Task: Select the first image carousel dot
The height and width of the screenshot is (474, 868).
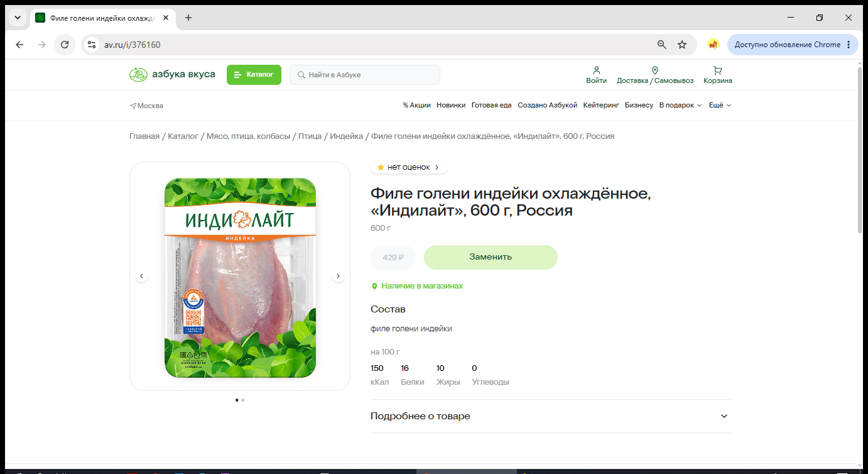Action: 237,400
